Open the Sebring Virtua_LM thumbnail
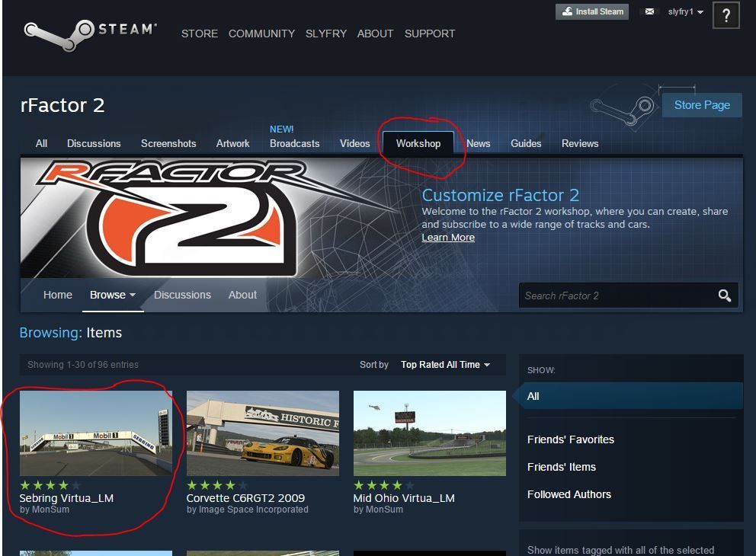This screenshot has width=756, height=556. pyautogui.click(x=96, y=433)
